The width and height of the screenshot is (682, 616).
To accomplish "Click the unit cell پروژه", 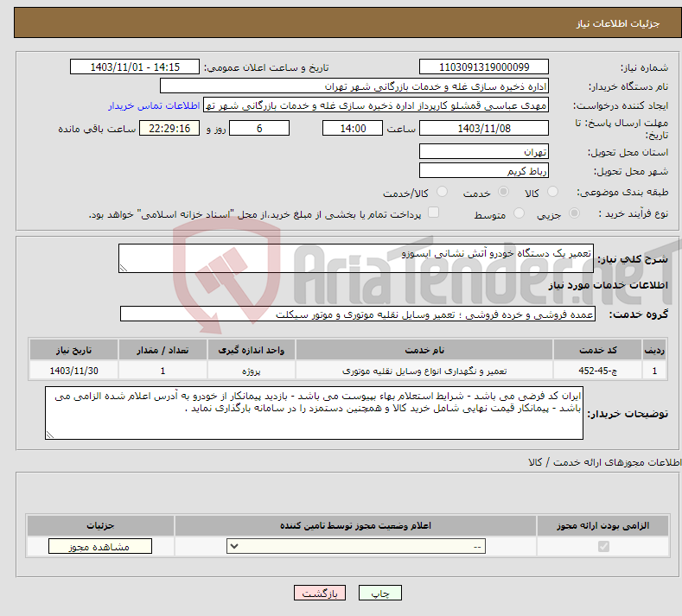I will (x=252, y=371).
